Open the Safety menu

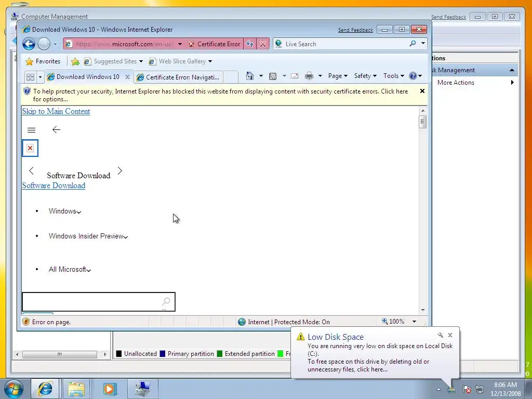pos(365,76)
